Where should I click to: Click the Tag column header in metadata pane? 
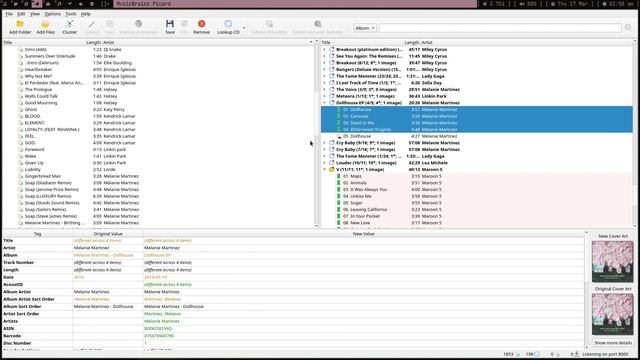[38, 234]
